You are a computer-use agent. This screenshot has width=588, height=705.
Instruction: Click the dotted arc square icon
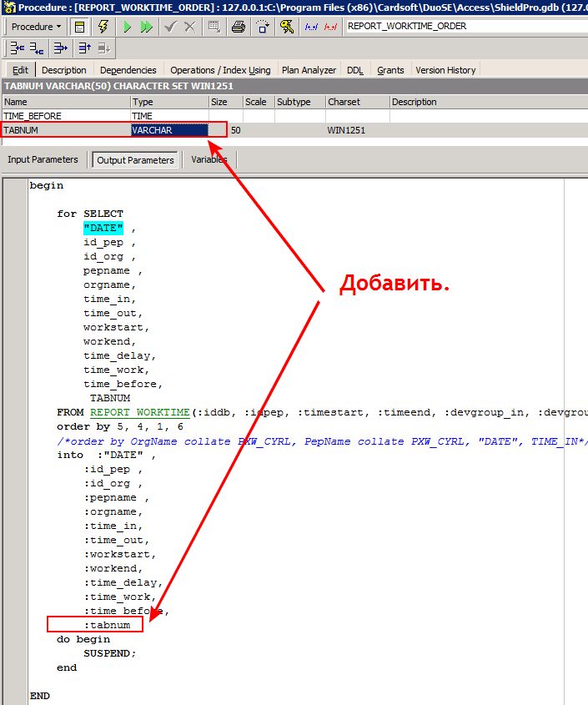point(263,27)
